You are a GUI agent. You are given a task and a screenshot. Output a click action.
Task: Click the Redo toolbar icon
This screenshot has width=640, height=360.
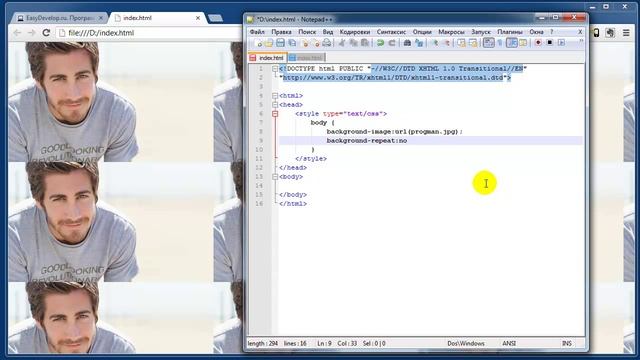[x=392, y=43]
